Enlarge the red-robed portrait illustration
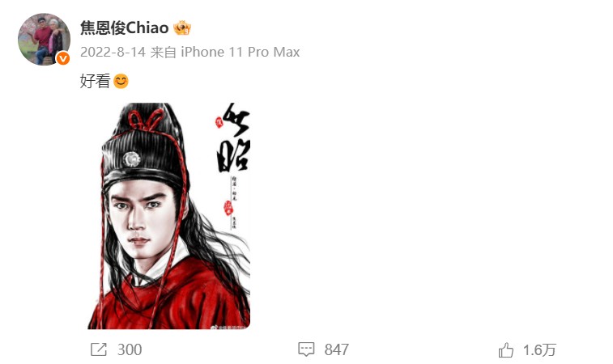613x364 pixels. coord(169,216)
